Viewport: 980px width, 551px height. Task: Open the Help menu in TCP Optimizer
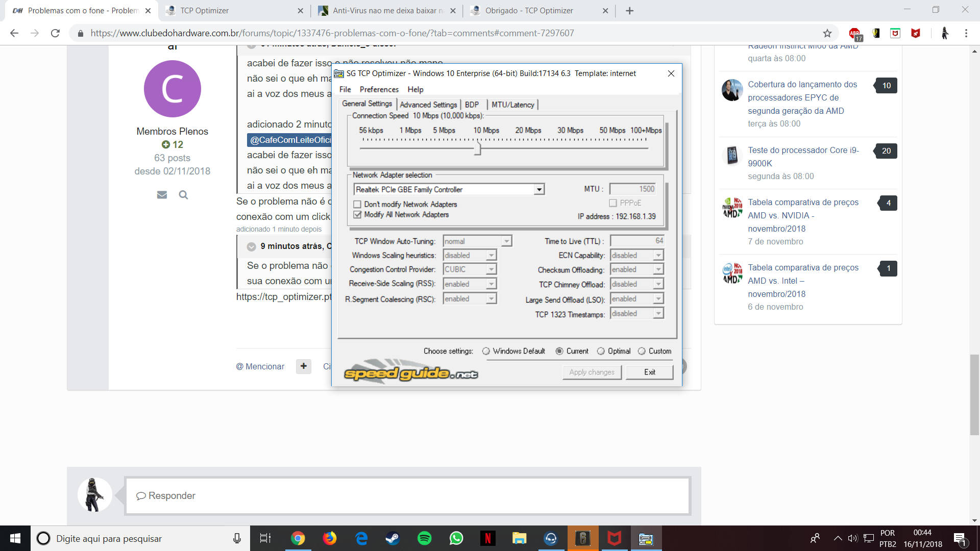coord(415,89)
